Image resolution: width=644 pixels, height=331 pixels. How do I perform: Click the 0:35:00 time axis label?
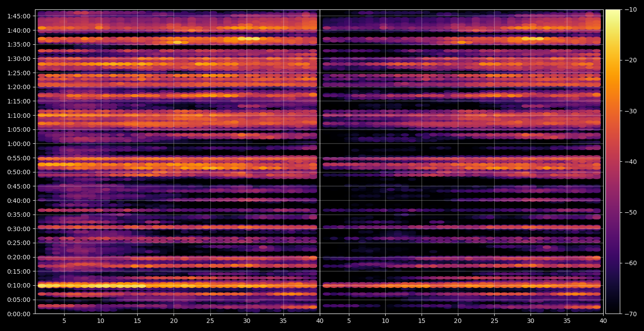pyautogui.click(x=19, y=215)
